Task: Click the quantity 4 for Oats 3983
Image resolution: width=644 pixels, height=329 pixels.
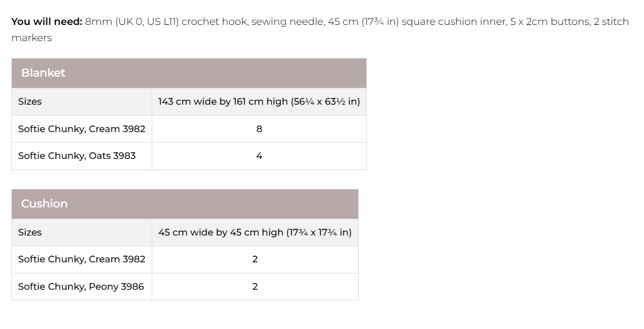Action: 259,156
